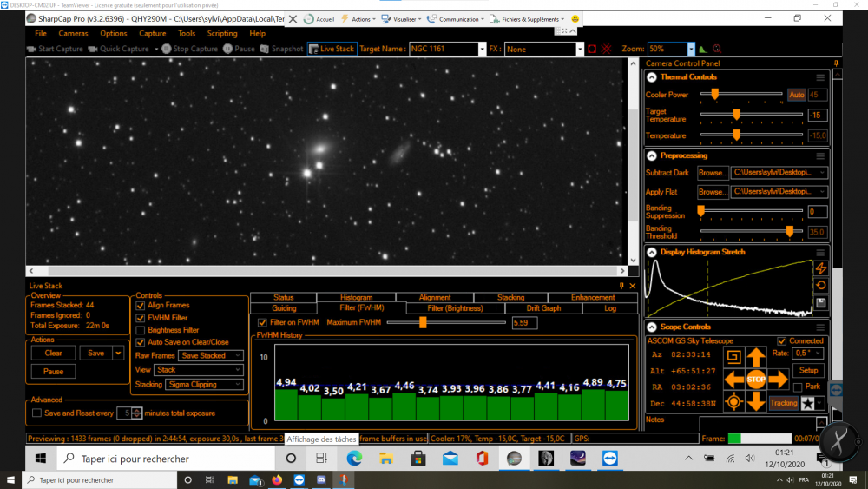This screenshot has height=489, width=868.
Task: Open the View Stack dropdown
Action: pos(199,369)
